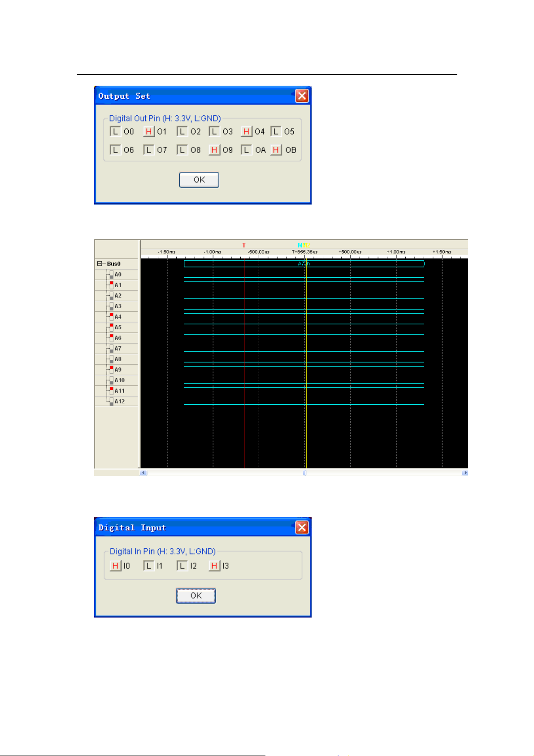Close the Digital Input dialog
The image size is (534, 756).
pos(302,527)
